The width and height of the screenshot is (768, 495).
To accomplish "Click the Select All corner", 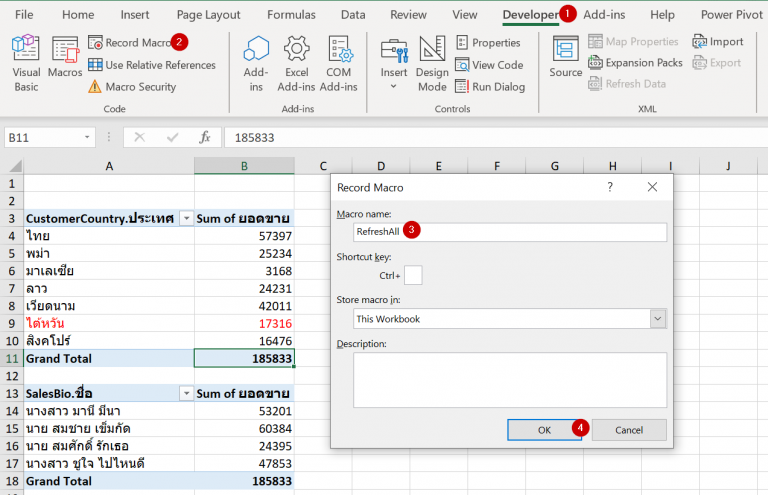I will (12, 166).
